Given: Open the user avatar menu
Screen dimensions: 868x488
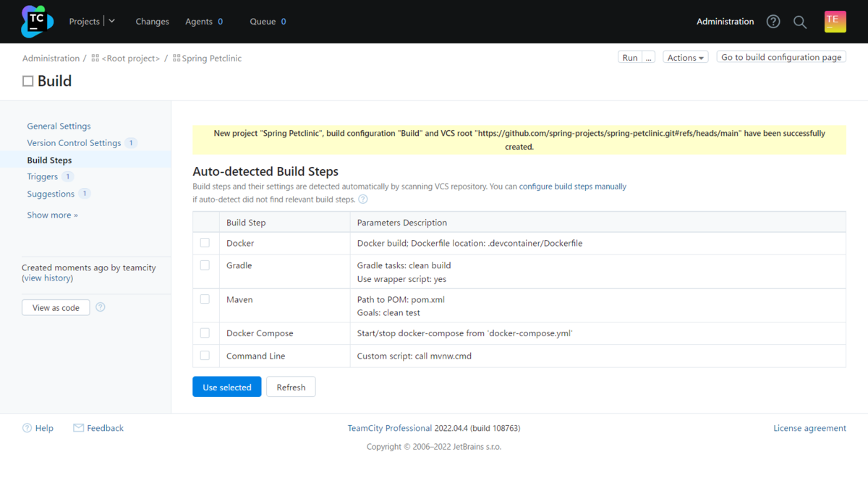Looking at the screenshot, I should (835, 22).
